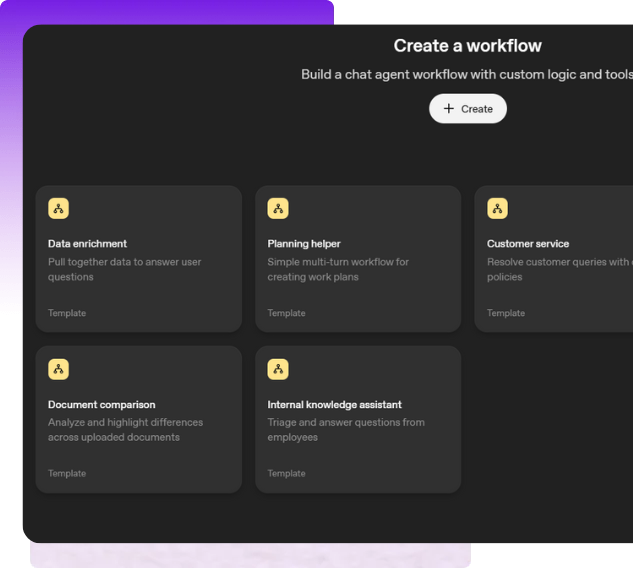Image resolution: width=633 pixels, height=568 pixels.
Task: Click Template label on Planning helper card
Action: [x=286, y=313]
